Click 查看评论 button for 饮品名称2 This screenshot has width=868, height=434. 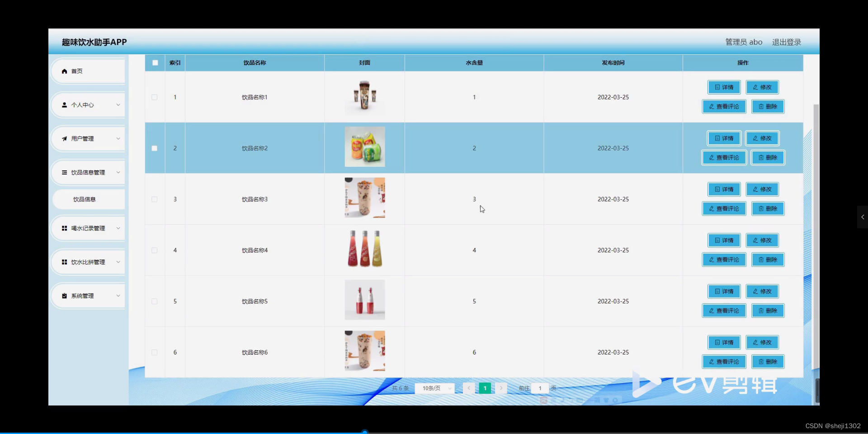coord(723,157)
